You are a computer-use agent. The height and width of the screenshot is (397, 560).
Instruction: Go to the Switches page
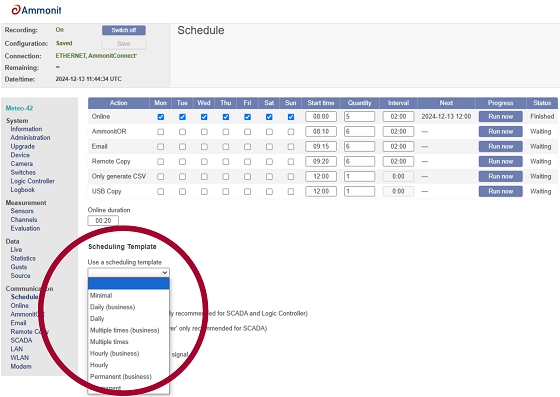[x=23, y=172]
